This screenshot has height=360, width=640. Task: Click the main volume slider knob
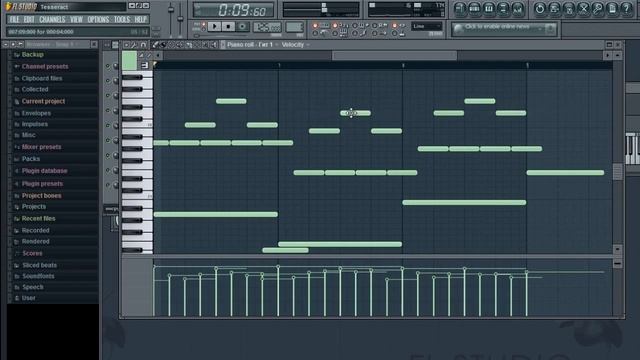pyautogui.click(x=171, y=9)
